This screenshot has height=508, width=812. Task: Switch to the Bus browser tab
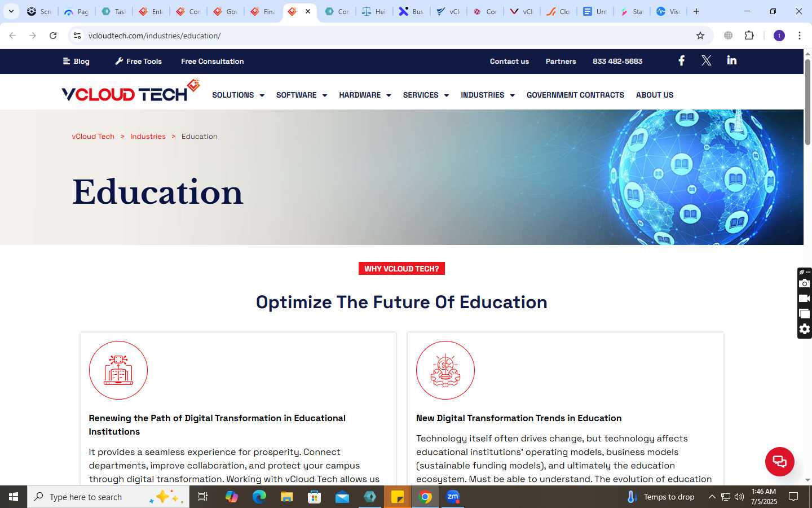411,11
